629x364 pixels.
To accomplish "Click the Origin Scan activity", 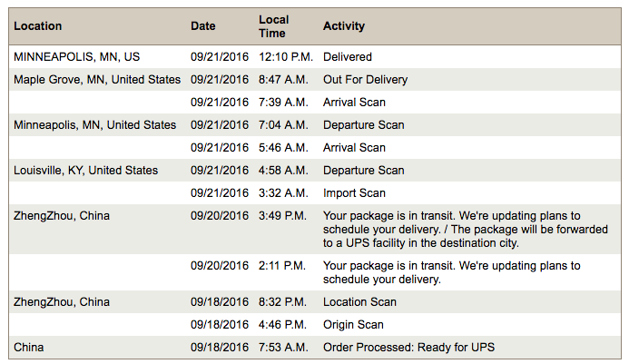I will tap(353, 325).
